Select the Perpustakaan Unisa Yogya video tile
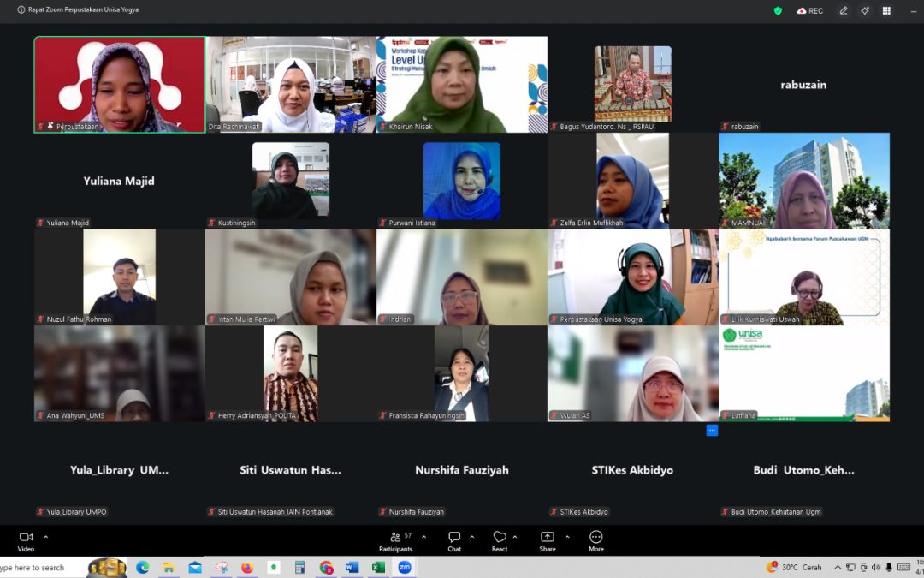Viewport: 924px width, 578px height. coord(633,277)
